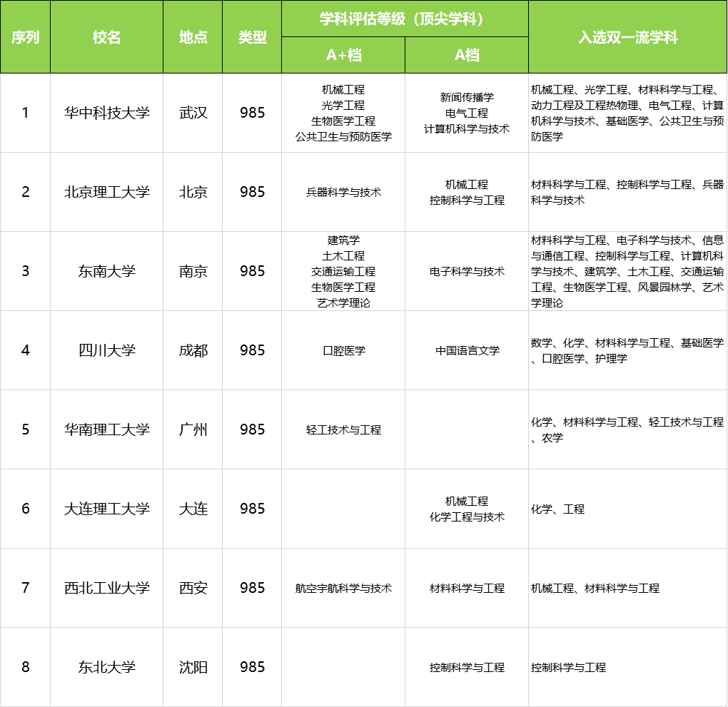Select serial number 4 cell
The width and height of the screenshot is (728, 707).
click(x=25, y=350)
